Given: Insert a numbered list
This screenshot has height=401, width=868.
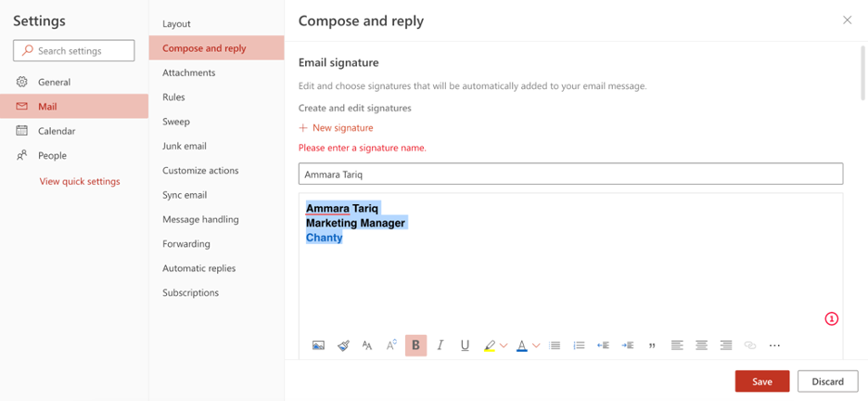Looking at the screenshot, I should point(579,345).
